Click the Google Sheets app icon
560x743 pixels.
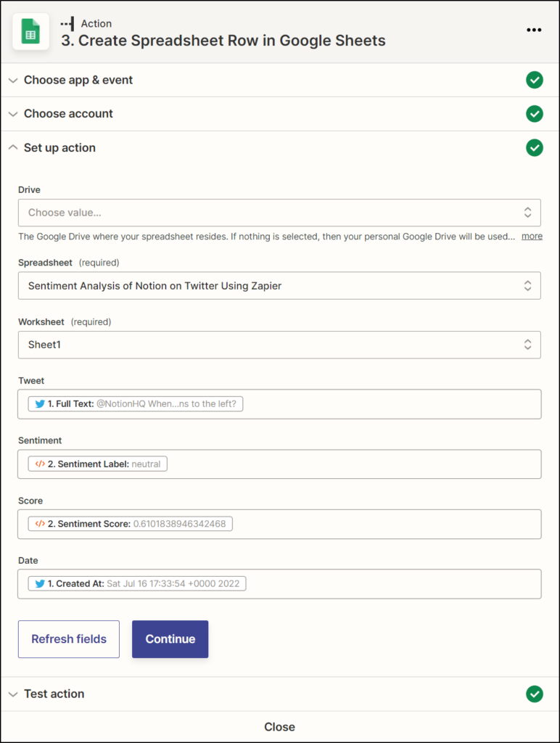pos(30,31)
